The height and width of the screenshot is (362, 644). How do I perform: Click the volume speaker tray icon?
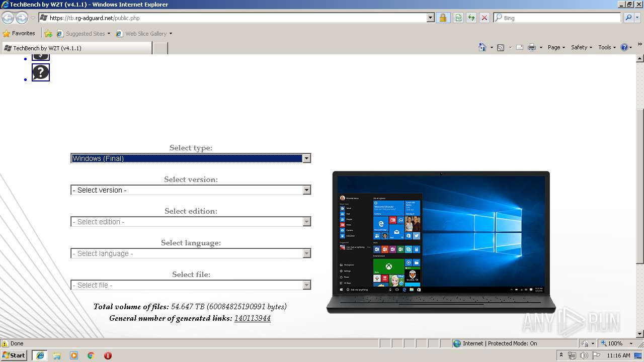click(584, 355)
